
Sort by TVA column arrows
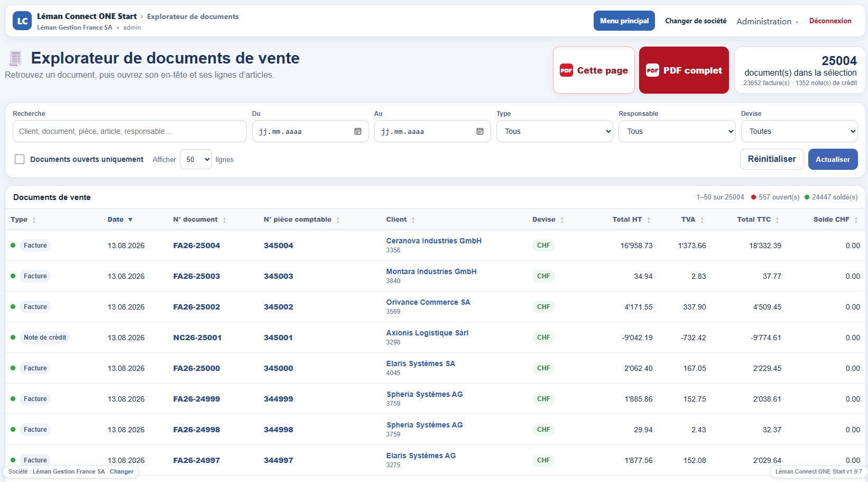pos(702,220)
